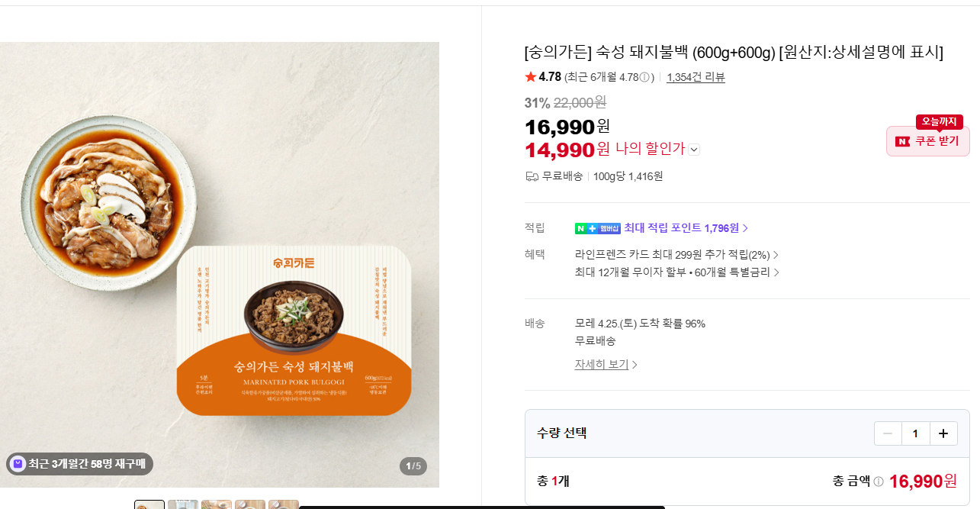The image size is (980, 509).
Task: Click the info icon beside recent 6-month rating
Action: (x=644, y=77)
